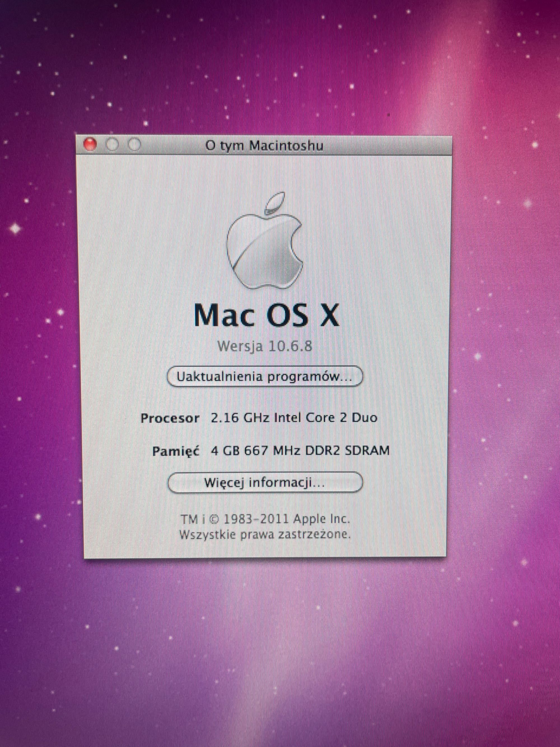Image resolution: width=560 pixels, height=747 pixels.
Task: Open Uaktualnienia programów software update button
Action: point(265,376)
